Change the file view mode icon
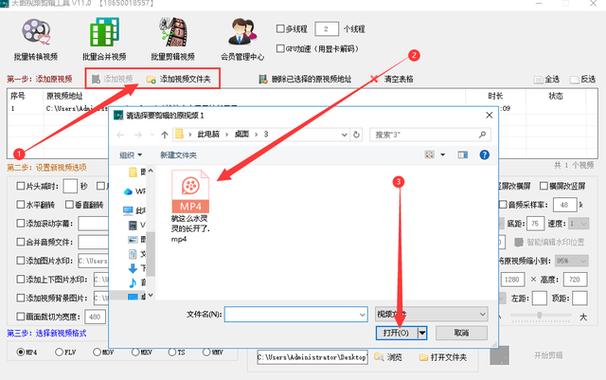The width and height of the screenshot is (606, 380). [x=429, y=155]
